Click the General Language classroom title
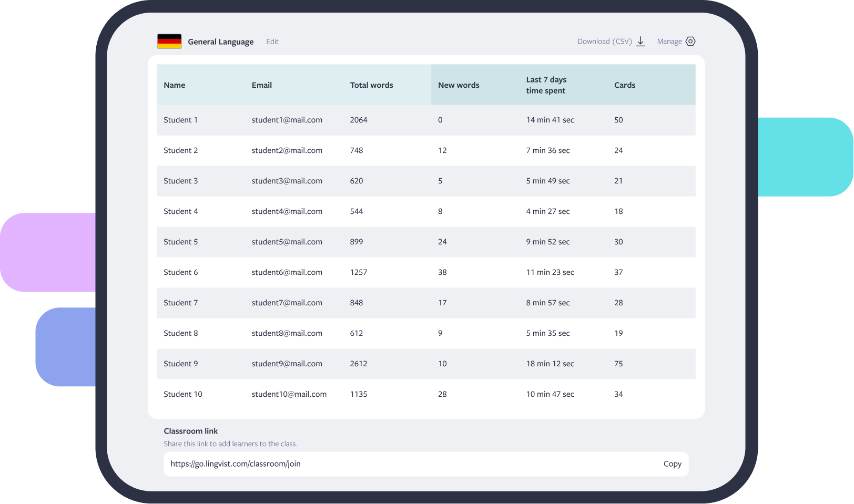854x504 pixels. (x=221, y=41)
